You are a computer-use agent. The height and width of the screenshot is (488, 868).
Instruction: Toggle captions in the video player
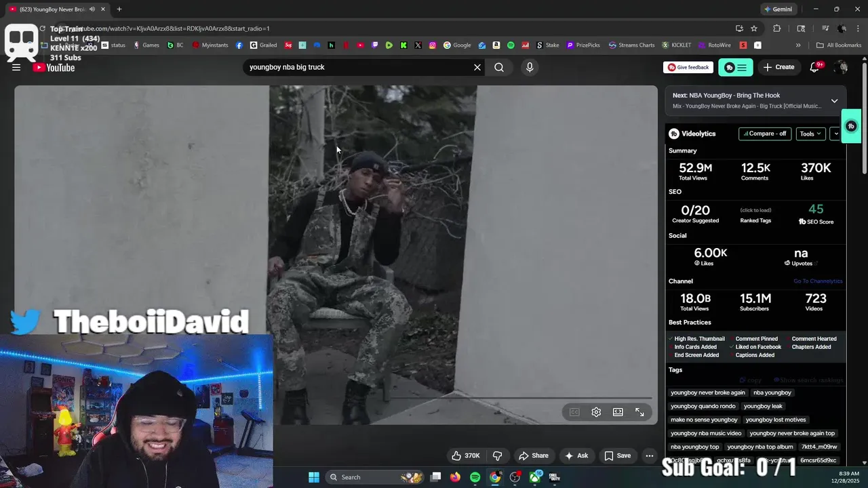574,412
